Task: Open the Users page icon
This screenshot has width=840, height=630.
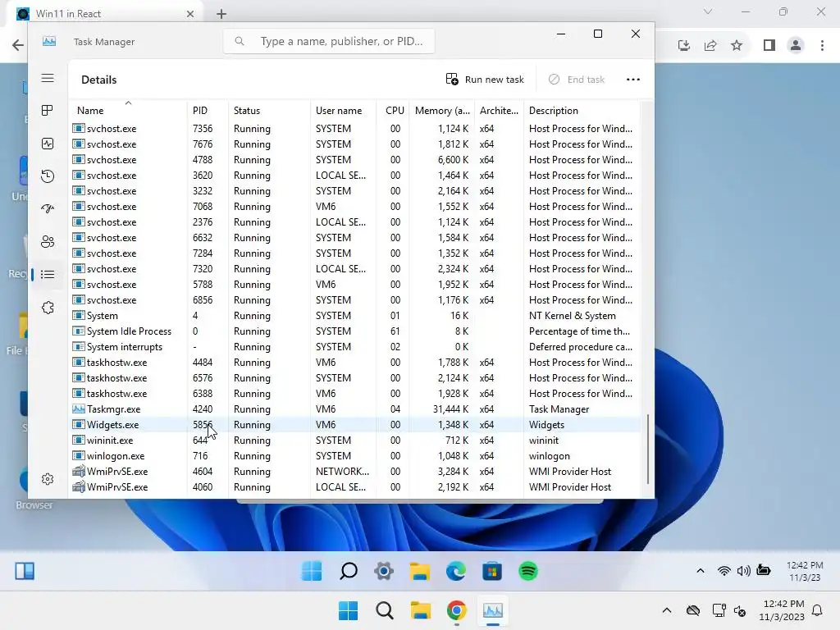Action: (48, 242)
